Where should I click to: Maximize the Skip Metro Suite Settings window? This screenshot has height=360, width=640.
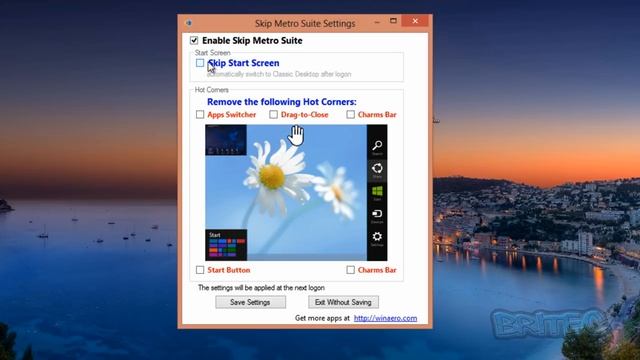(x=393, y=21)
